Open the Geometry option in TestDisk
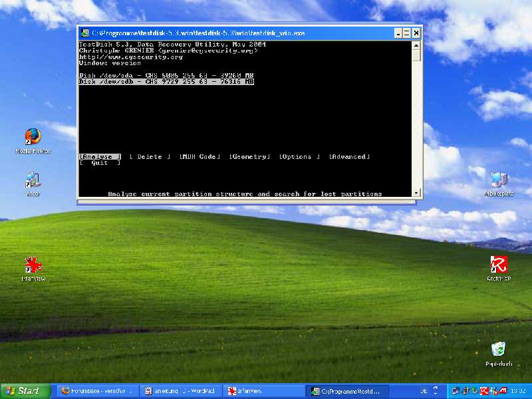532x399 pixels. click(x=249, y=157)
